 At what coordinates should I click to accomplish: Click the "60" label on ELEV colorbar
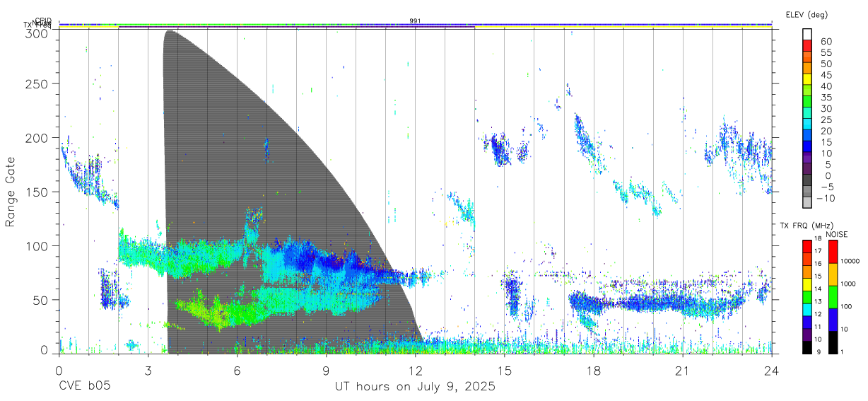(x=826, y=42)
